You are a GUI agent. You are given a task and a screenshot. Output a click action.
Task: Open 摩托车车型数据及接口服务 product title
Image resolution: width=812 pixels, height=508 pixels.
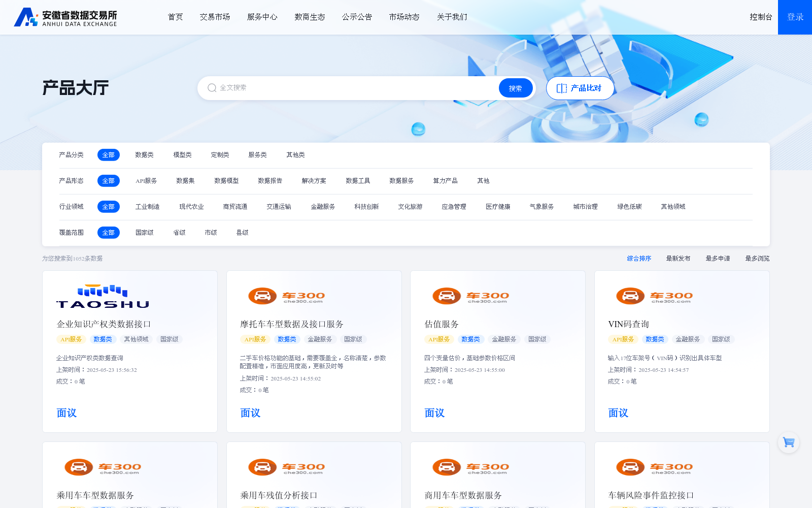pos(292,324)
